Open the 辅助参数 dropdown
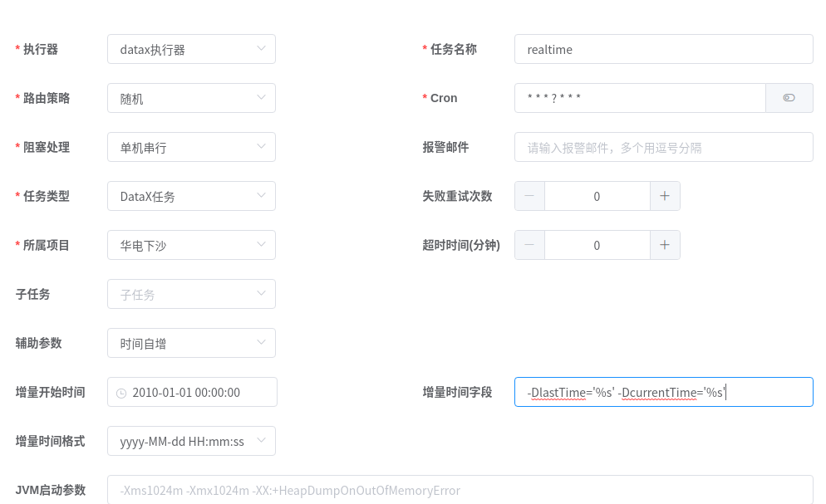The width and height of the screenshot is (826, 504). (191, 343)
